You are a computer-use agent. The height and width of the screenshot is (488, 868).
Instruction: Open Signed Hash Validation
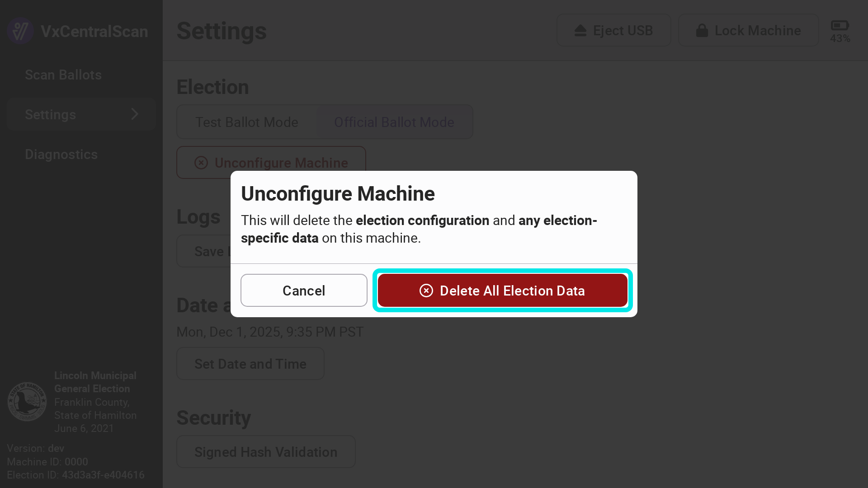(x=266, y=452)
